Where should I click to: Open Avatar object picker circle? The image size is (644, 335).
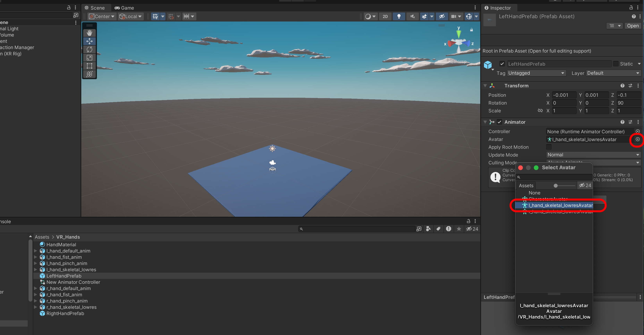point(638,139)
